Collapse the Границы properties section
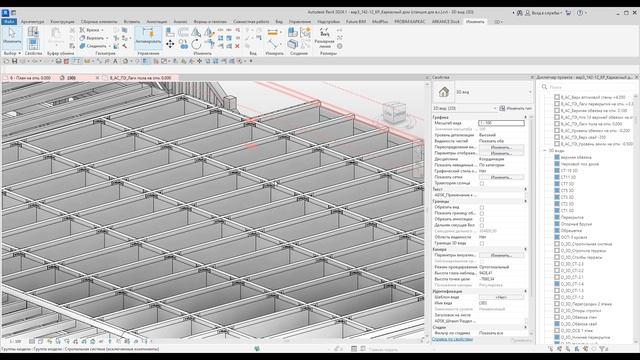Image resolution: width=640 pixels, height=360 pixels. click(x=525, y=201)
